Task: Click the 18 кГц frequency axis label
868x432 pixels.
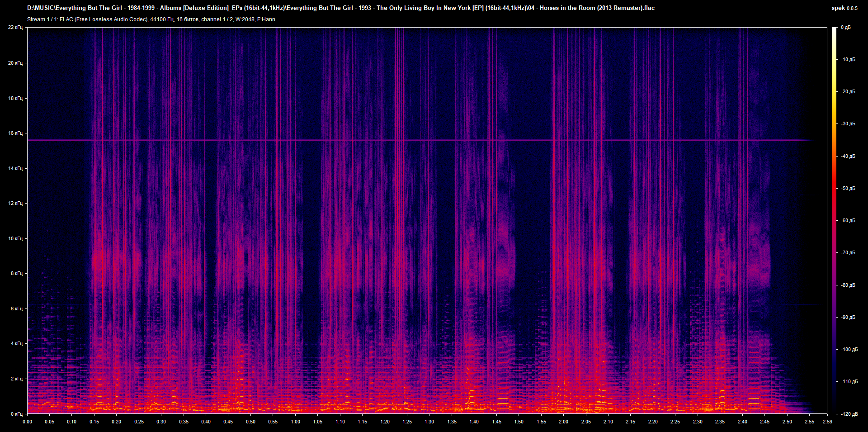Action: [15, 98]
